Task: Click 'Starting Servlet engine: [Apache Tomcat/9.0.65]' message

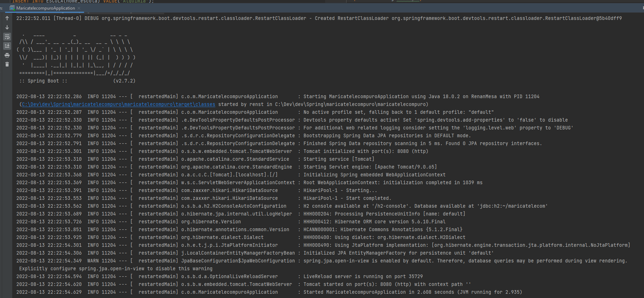Action: (x=370, y=167)
